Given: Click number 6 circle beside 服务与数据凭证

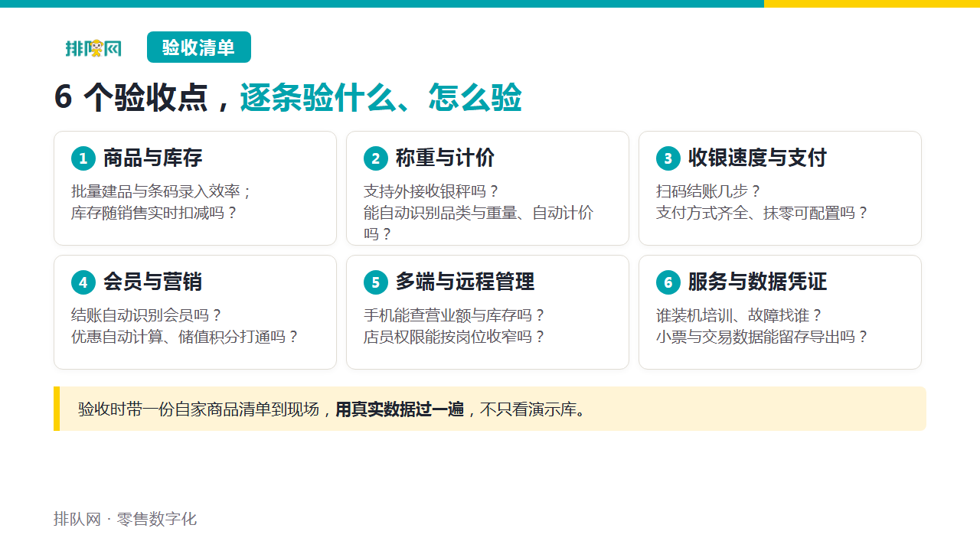Looking at the screenshot, I should click(x=668, y=282).
